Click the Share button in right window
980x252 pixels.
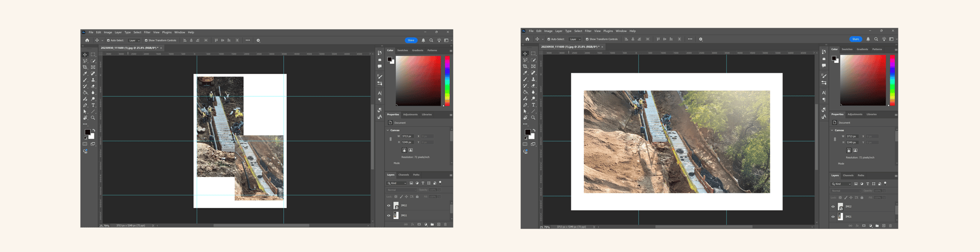[856, 39]
